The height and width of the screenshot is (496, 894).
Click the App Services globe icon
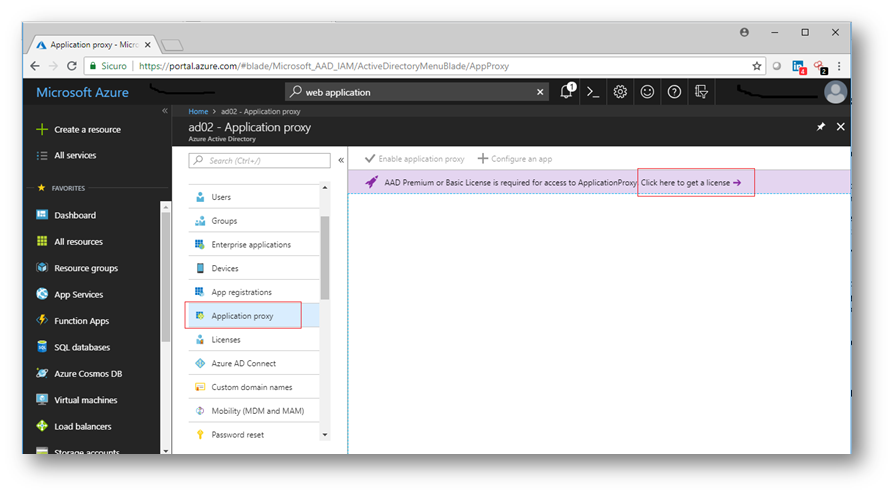tap(42, 294)
